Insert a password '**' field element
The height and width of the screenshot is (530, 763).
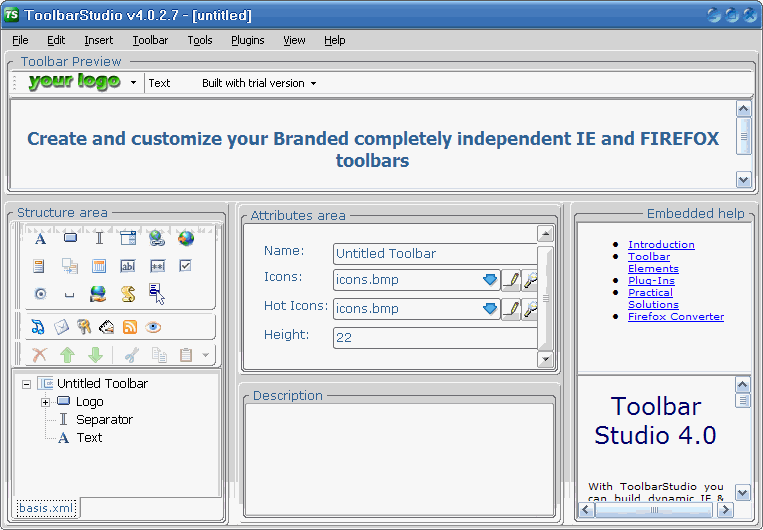pos(157,266)
